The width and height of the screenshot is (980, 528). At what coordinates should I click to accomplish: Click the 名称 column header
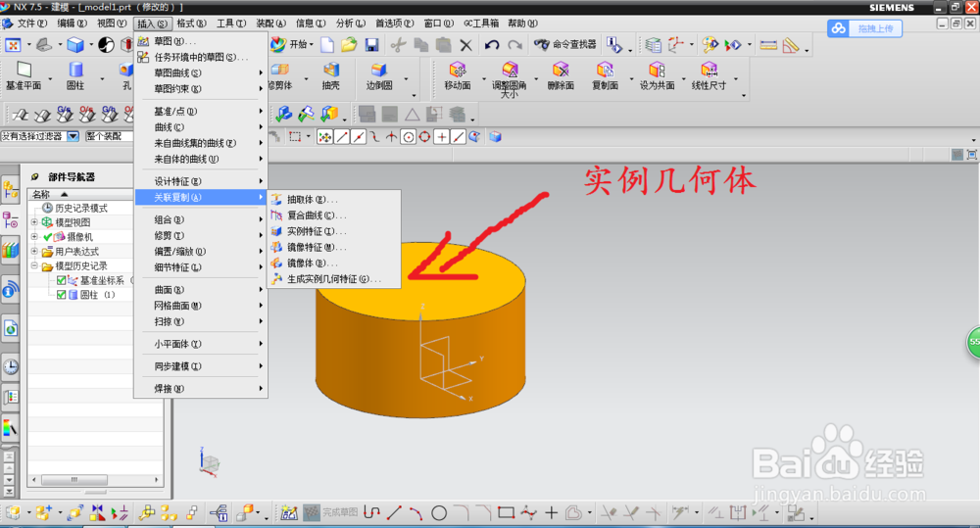tap(80, 194)
